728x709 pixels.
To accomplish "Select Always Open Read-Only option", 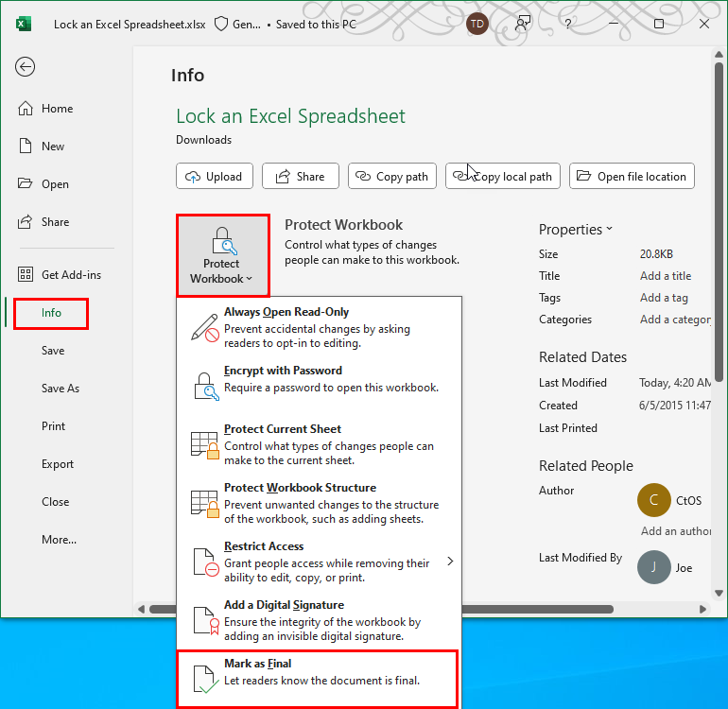I will coord(319,327).
